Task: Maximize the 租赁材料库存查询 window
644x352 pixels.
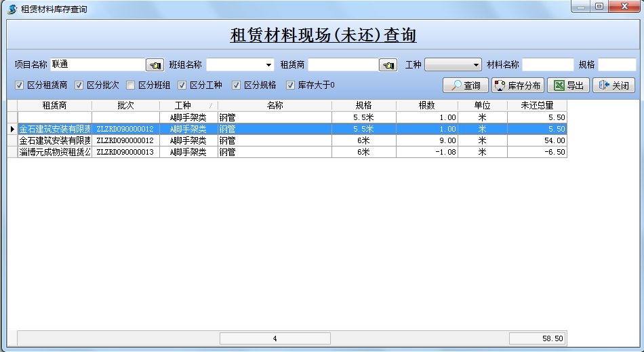Action: tap(599, 7)
